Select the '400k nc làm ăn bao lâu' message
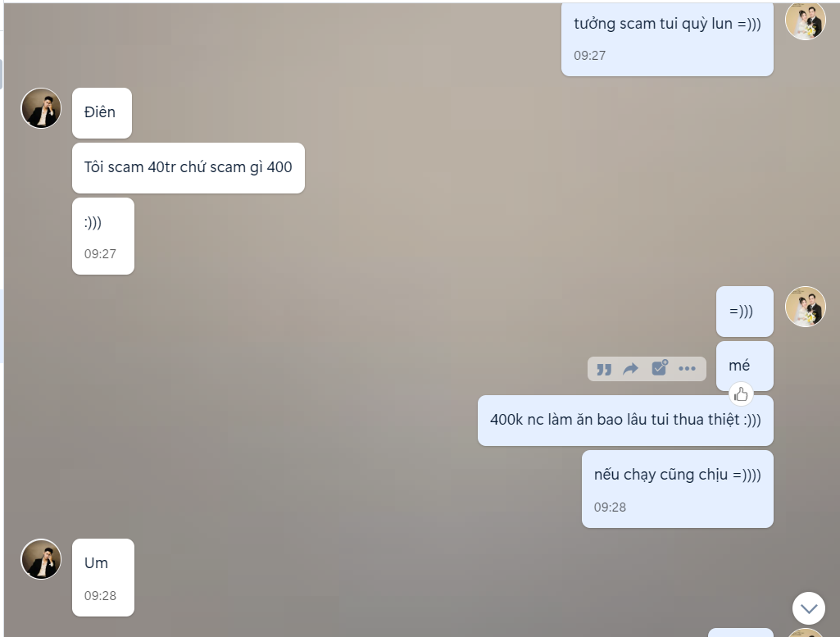This screenshot has width=840, height=637. tap(625, 421)
